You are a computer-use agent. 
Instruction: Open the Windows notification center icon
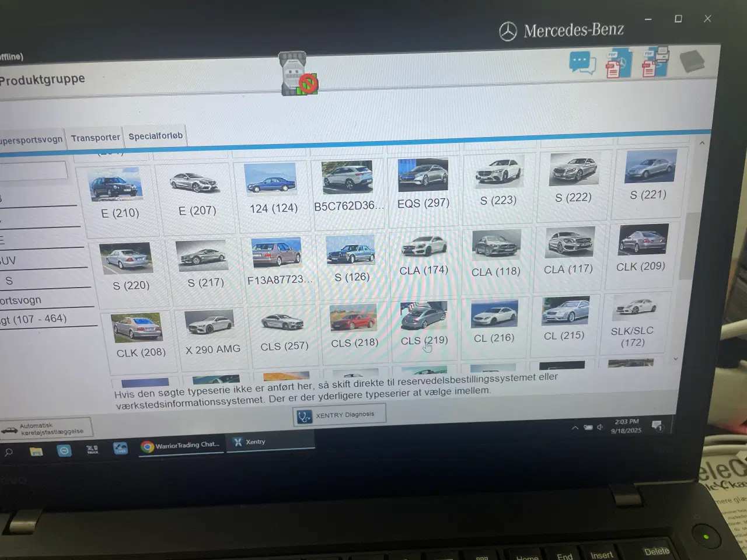point(657,425)
